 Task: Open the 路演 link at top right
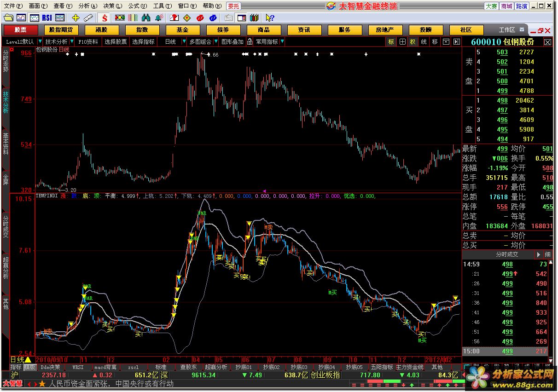tap(522, 6)
